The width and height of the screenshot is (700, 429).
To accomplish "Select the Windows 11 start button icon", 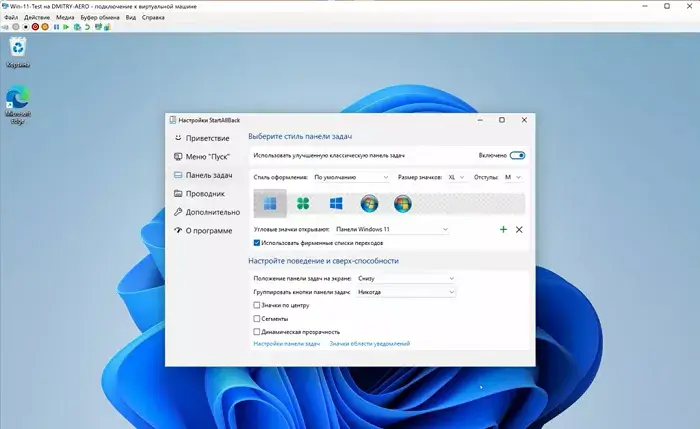I will coord(269,204).
